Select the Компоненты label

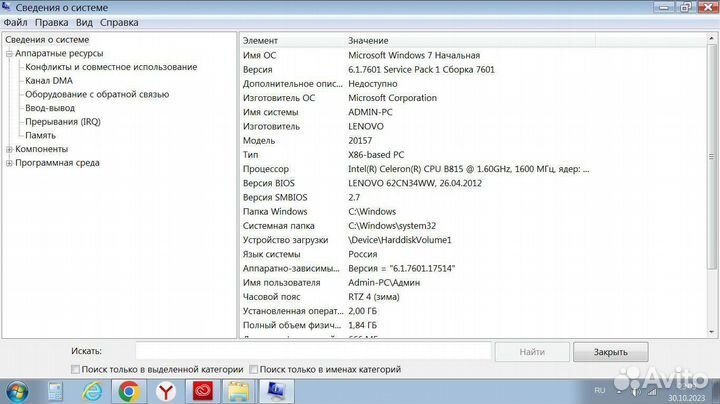point(41,149)
